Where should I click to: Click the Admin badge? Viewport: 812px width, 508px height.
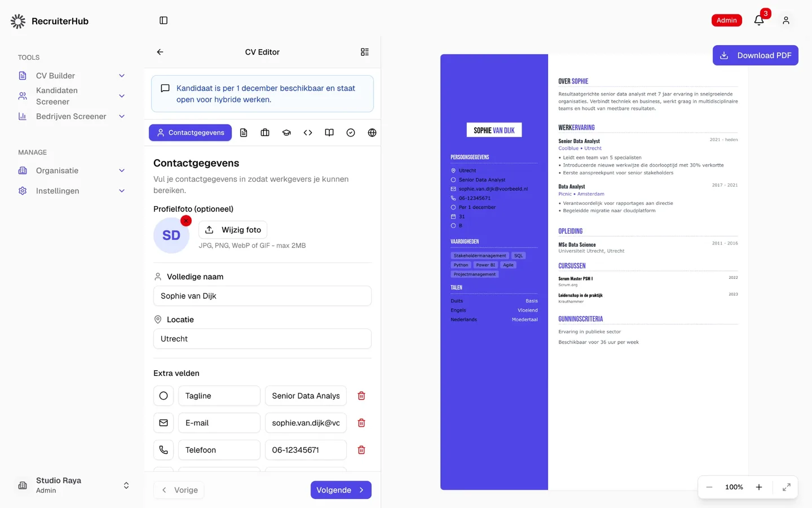(727, 20)
